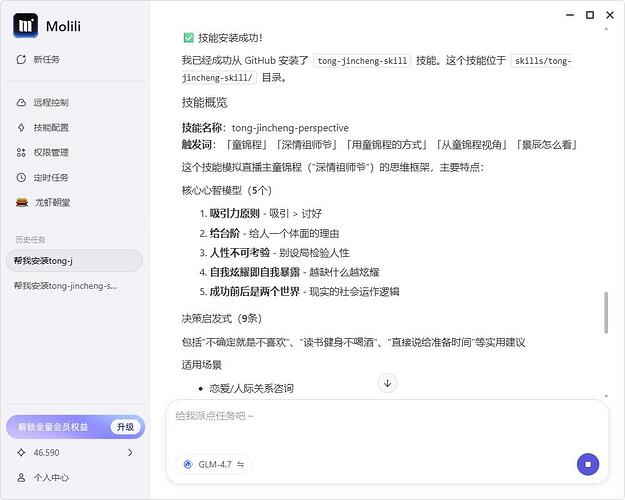Click the GLM-4.7 model logo icon

coord(188,465)
